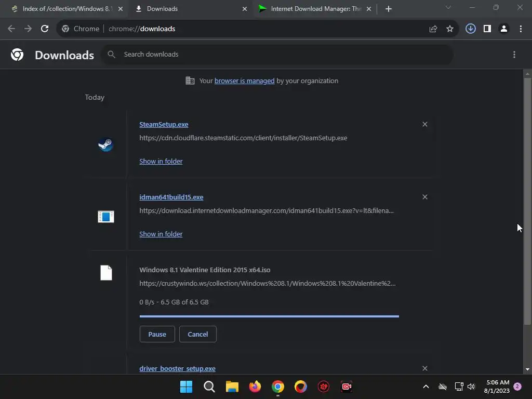Click the Windows 8.1 ISO file icon
The width and height of the screenshot is (532, 399).
[x=106, y=273]
